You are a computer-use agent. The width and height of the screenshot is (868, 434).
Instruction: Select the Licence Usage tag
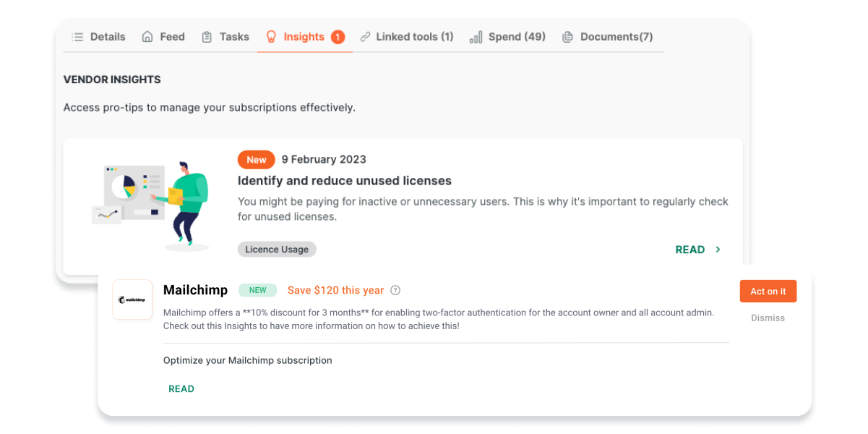coord(277,249)
